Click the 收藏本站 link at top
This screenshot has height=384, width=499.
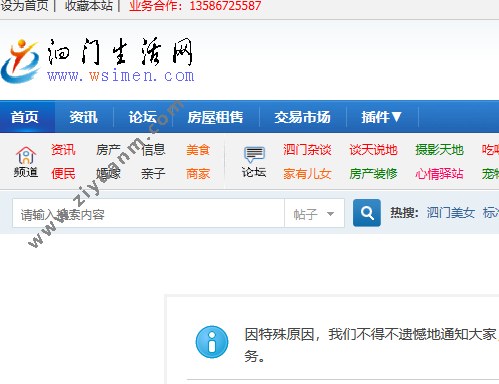pos(89,5)
